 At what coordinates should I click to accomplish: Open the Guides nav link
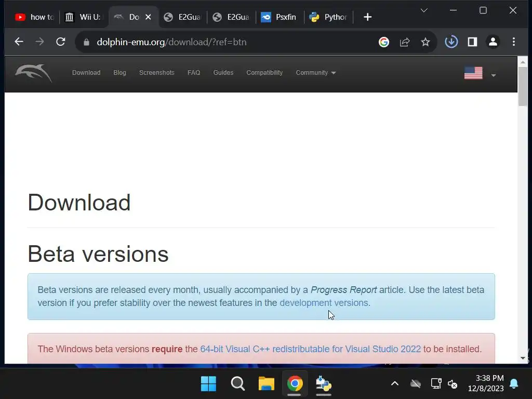coord(223,73)
